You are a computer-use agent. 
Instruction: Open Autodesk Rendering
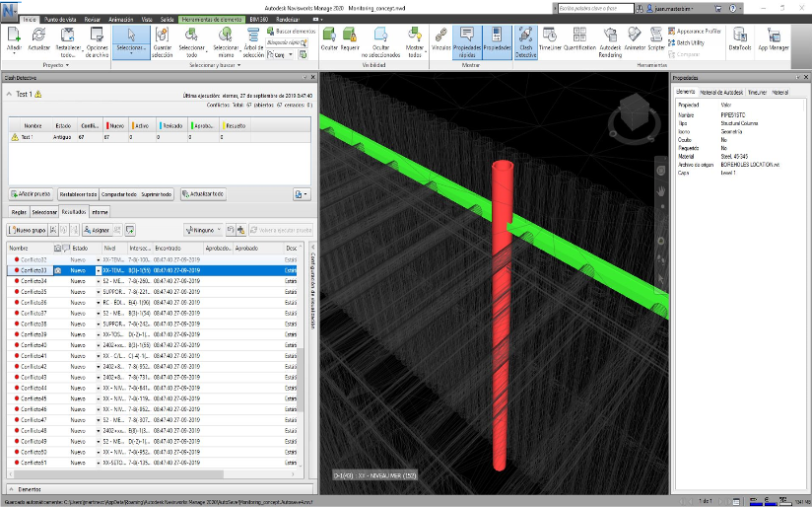[610, 41]
